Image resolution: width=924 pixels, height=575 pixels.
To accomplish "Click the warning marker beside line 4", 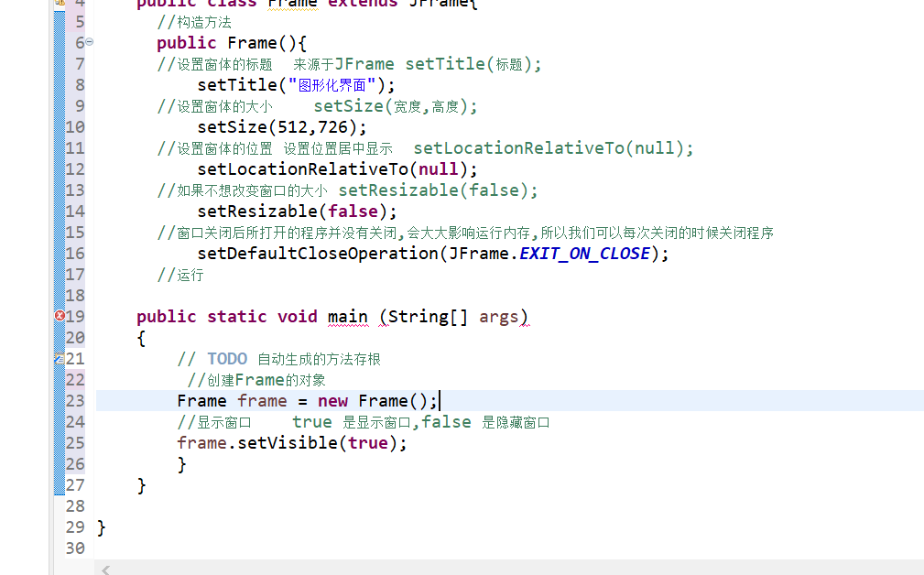I will (60, 3).
